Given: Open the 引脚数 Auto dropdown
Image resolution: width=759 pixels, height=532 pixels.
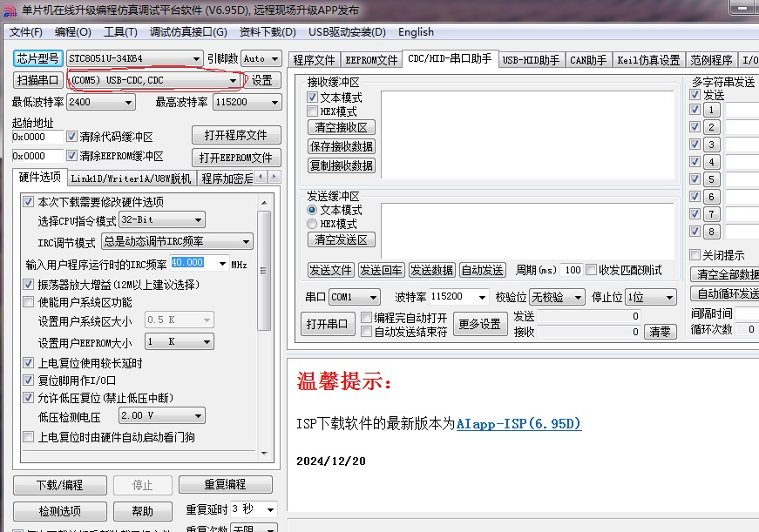Looking at the screenshot, I should click(261, 58).
